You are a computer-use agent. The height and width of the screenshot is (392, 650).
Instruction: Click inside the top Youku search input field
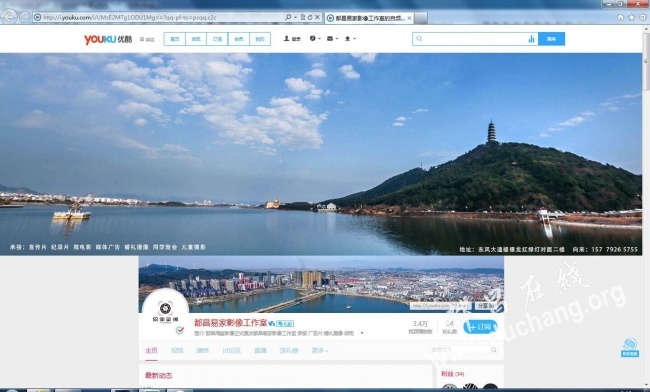(x=473, y=39)
